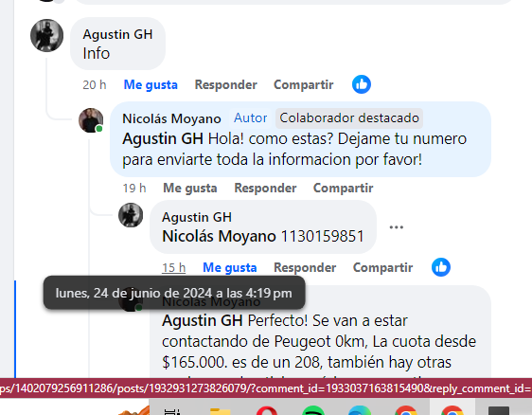This screenshot has height=415, width=532.
Task: Click Compartir under the 19 h reply
Action: pos(344,188)
